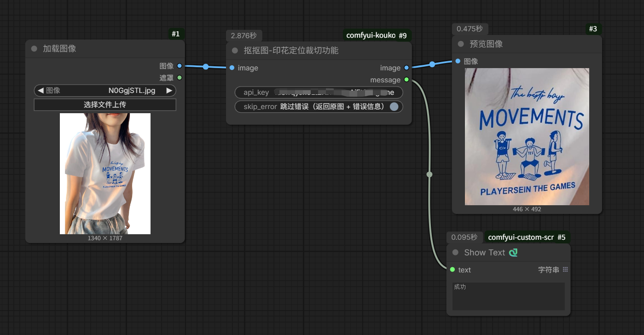644x335 pixels.
Task: Click the blue 图像 output port on 加载图像
Action: (180, 66)
